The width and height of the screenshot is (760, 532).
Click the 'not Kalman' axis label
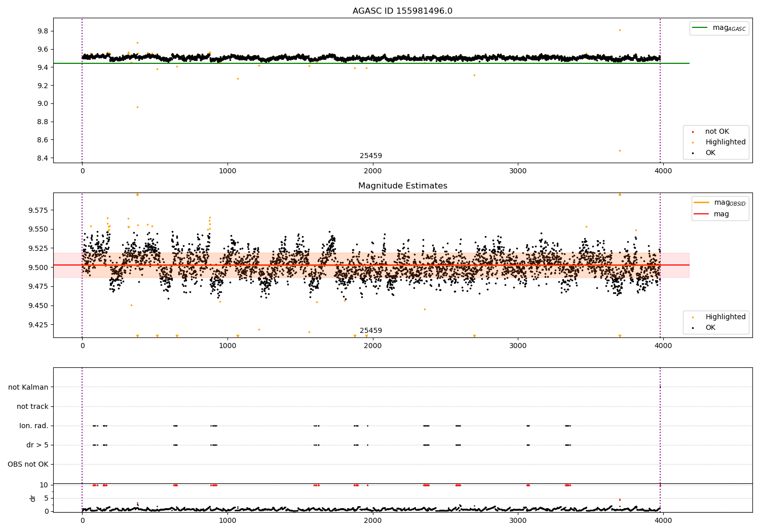point(28,387)
